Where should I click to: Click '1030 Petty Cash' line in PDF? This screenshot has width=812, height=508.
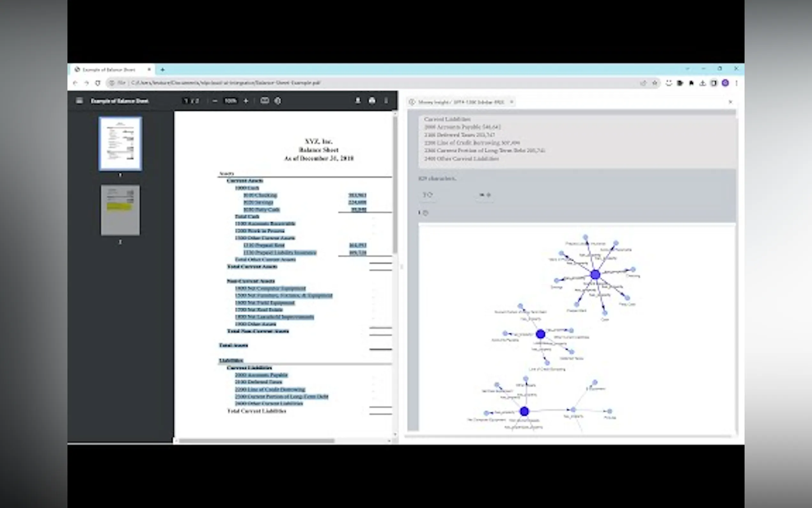click(262, 209)
